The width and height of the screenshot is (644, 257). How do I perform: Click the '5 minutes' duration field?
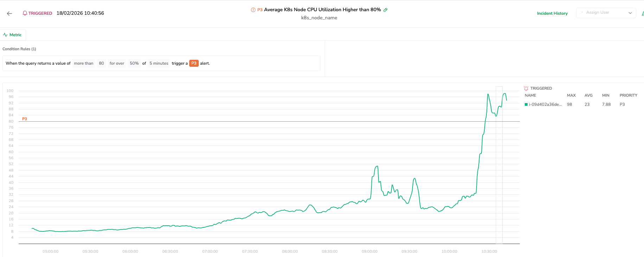(x=159, y=63)
